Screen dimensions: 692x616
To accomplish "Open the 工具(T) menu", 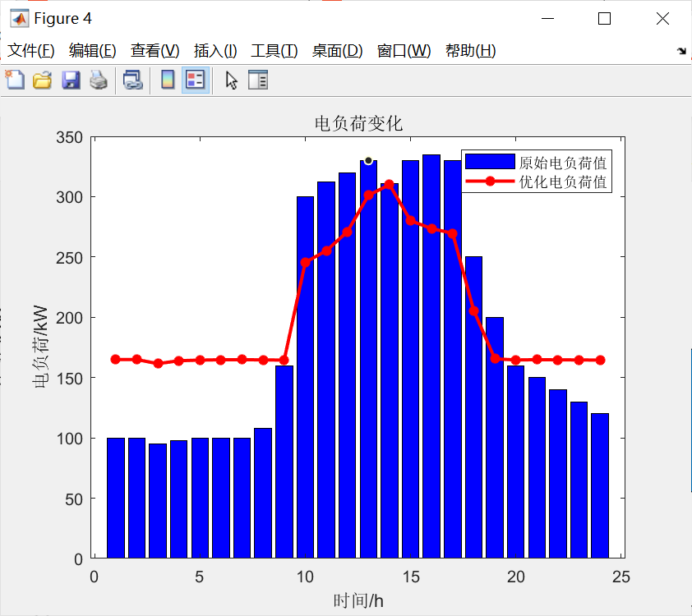I will pyautogui.click(x=274, y=51).
